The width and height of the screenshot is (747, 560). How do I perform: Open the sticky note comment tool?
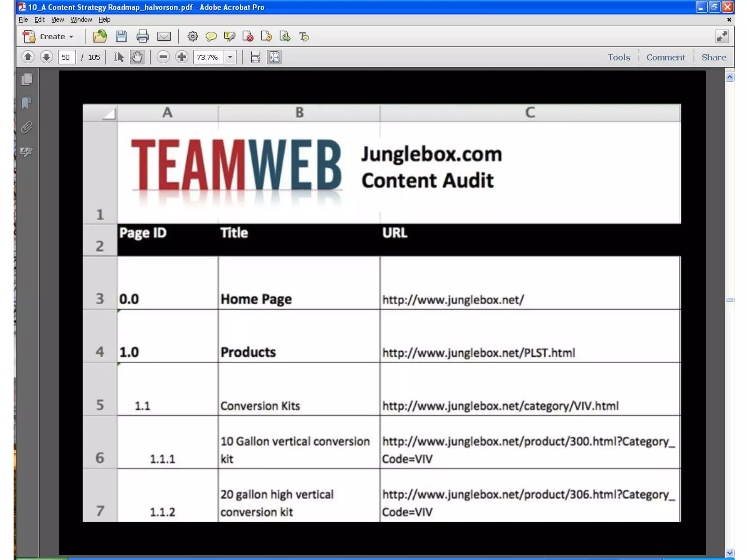[x=211, y=36]
